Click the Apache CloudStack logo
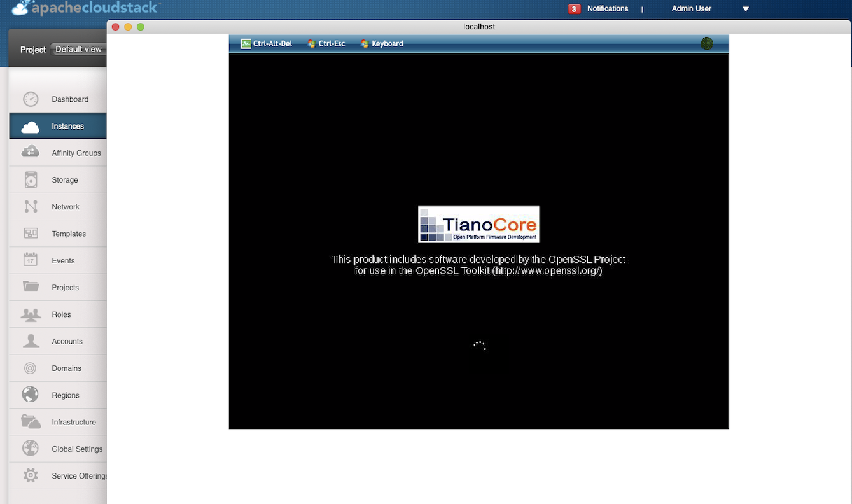 pos(86,8)
